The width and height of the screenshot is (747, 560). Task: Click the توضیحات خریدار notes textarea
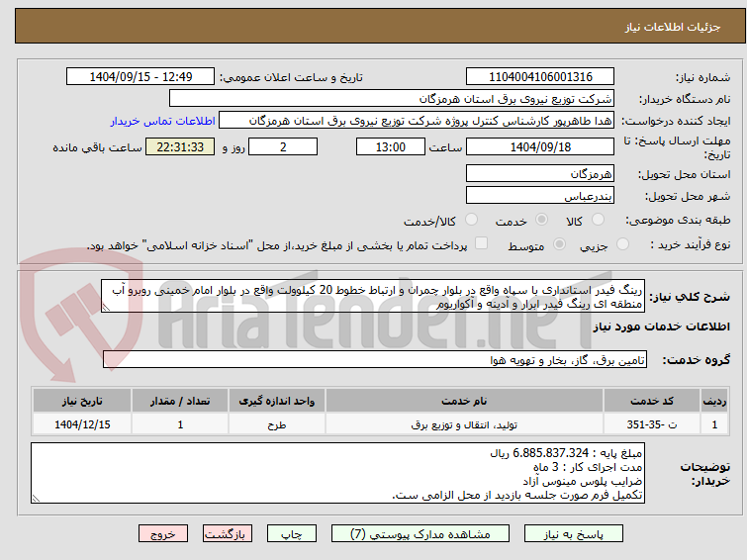point(337,473)
